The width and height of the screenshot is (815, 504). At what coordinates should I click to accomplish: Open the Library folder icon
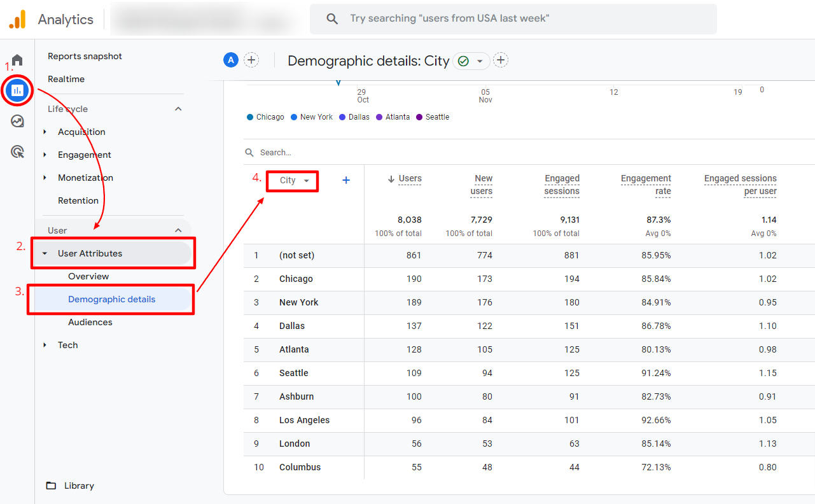pyautogui.click(x=51, y=486)
